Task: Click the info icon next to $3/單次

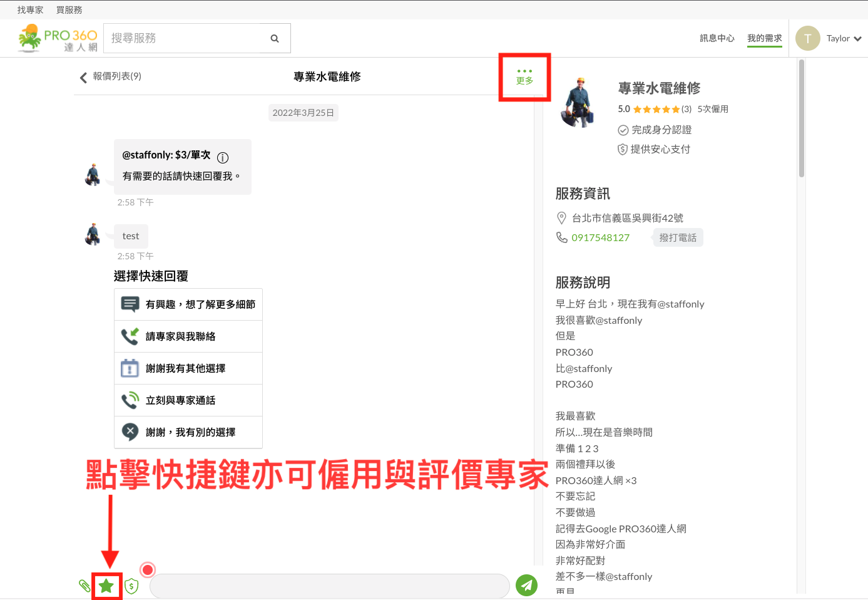Action: pos(223,157)
